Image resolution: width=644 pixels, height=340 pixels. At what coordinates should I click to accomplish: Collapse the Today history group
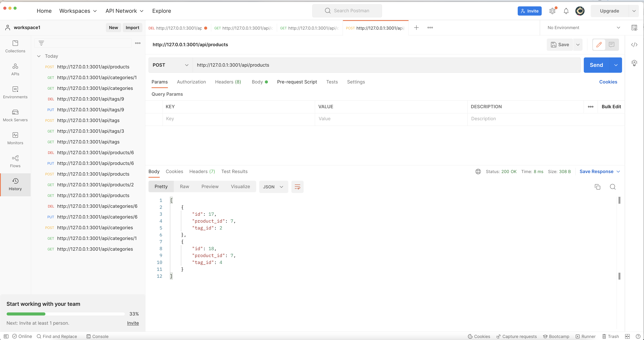pos(39,56)
